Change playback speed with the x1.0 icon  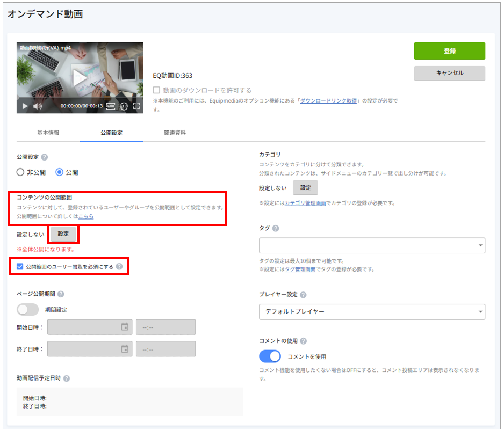[x=124, y=106]
